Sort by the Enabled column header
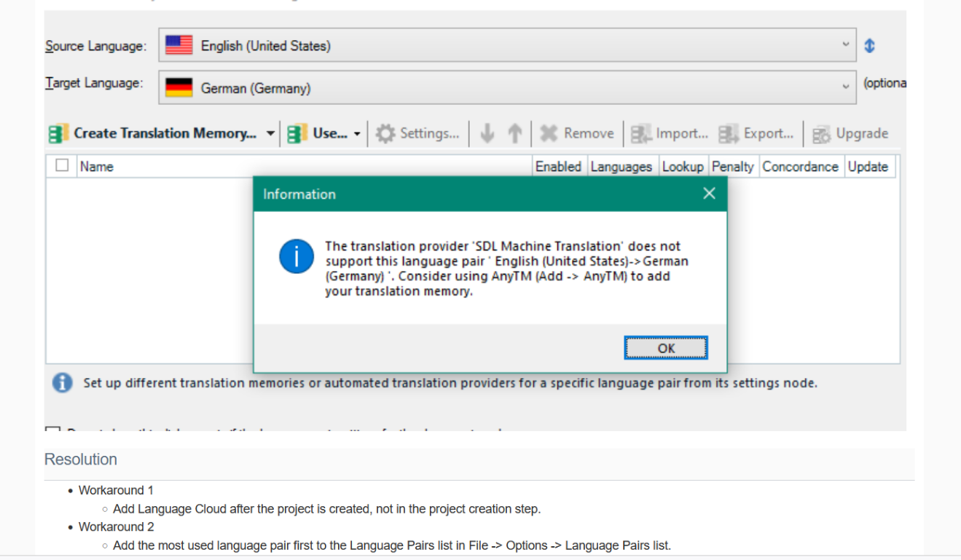 (558, 167)
